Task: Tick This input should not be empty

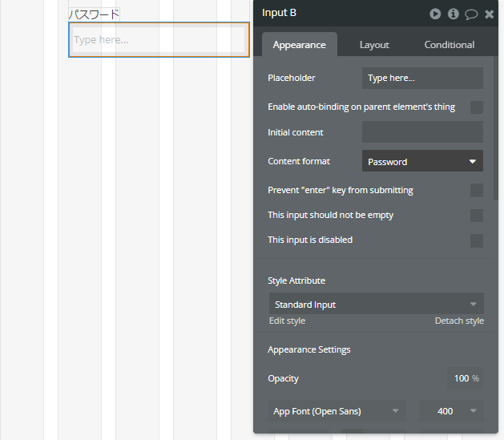Action: coord(477,216)
